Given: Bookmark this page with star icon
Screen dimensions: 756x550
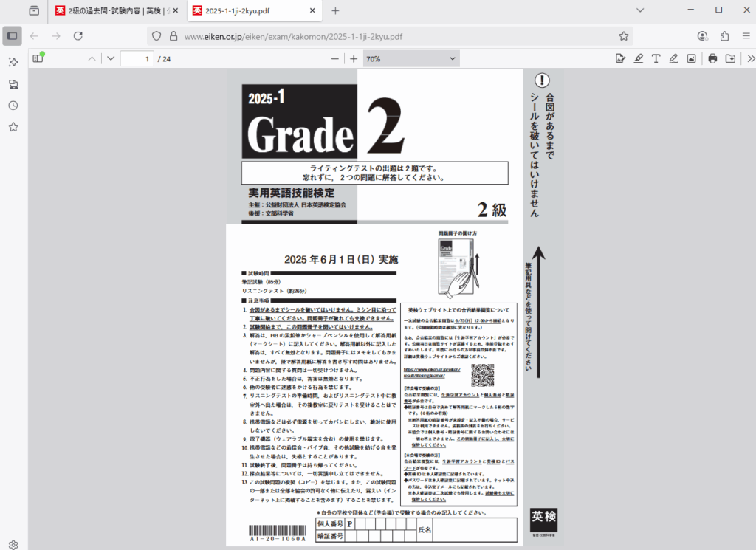Looking at the screenshot, I should click(623, 36).
